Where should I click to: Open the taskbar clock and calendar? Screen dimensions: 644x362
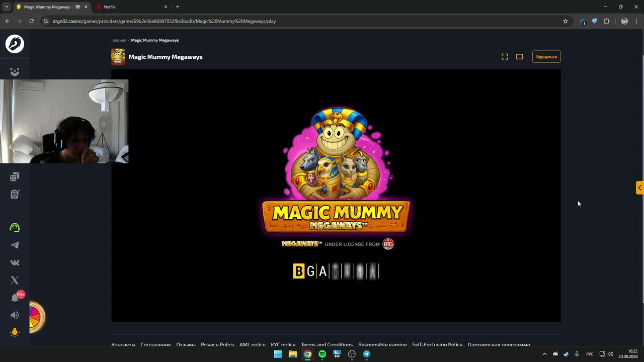629,354
